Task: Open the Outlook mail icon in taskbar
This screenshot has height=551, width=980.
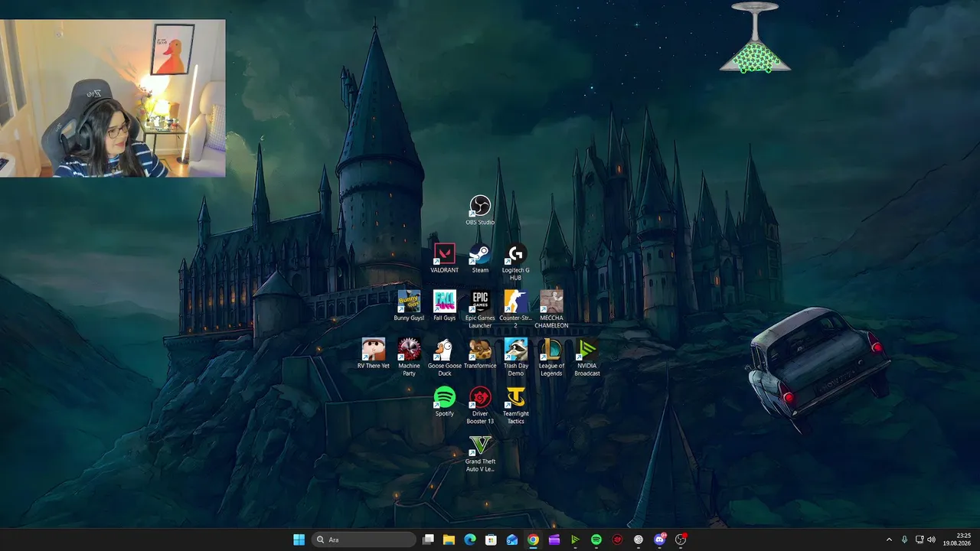Action: 512,540
